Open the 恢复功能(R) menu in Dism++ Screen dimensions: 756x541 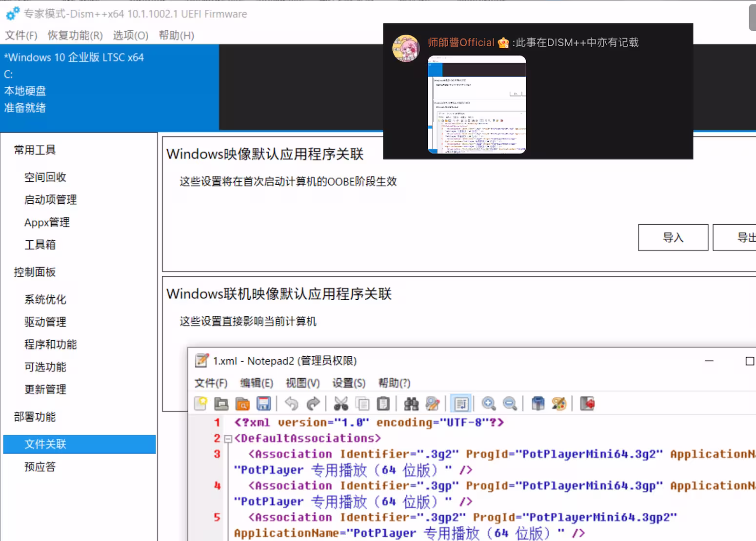point(74,35)
